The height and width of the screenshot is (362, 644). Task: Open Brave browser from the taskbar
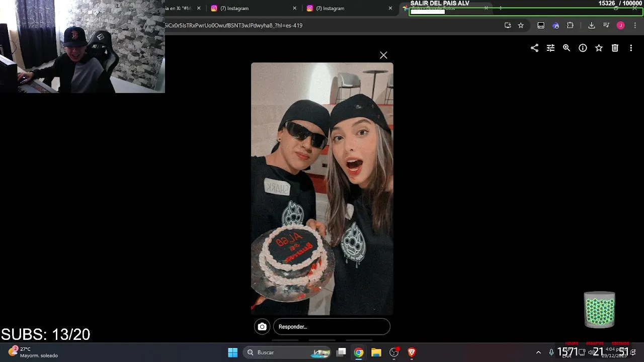[412, 352]
